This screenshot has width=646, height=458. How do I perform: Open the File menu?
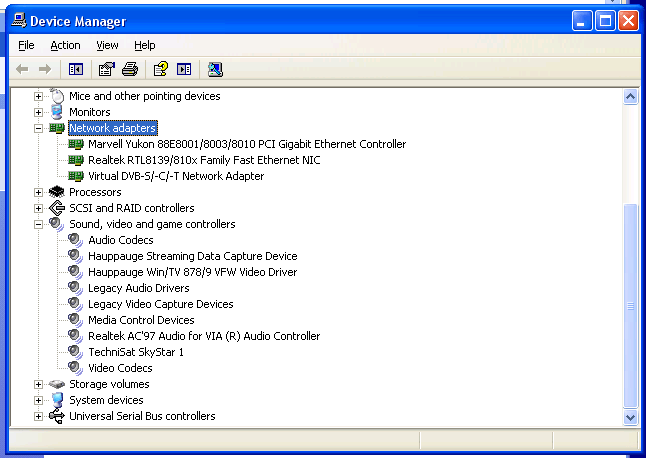coord(26,45)
